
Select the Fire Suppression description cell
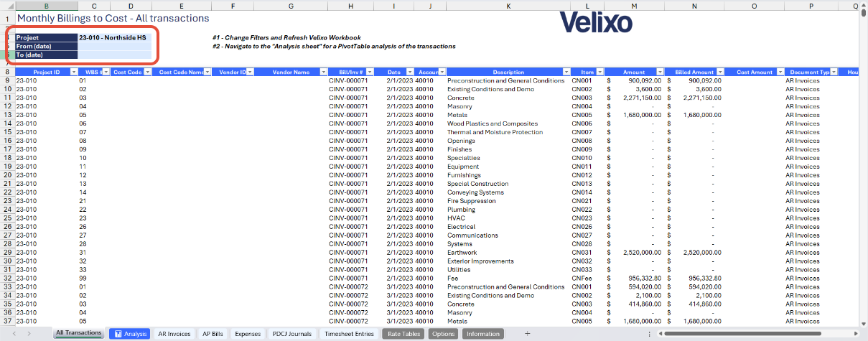click(x=508, y=201)
